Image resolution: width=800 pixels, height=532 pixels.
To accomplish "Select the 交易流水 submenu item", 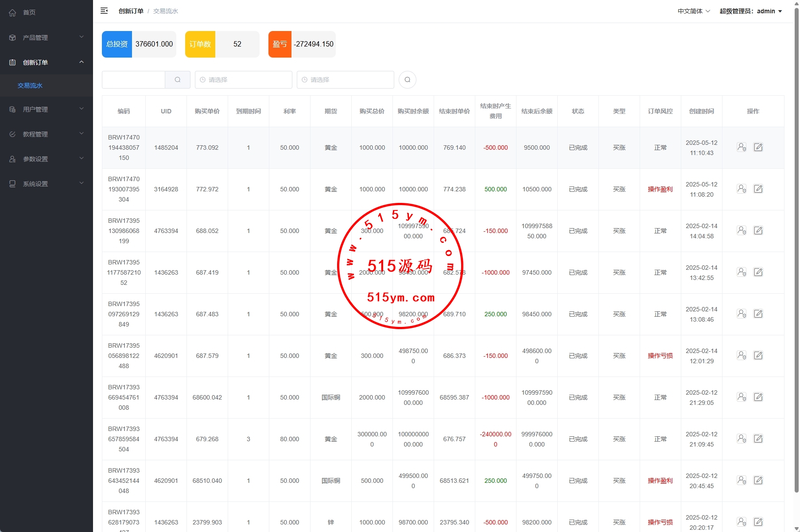I will pyautogui.click(x=30, y=85).
